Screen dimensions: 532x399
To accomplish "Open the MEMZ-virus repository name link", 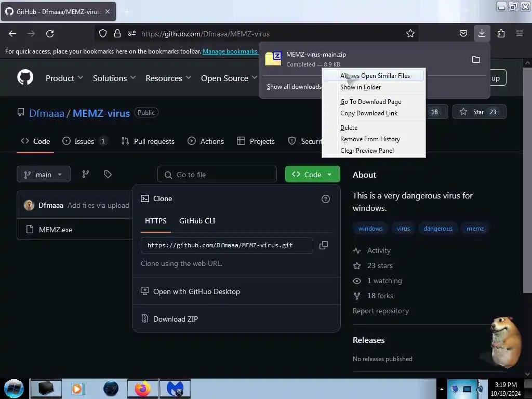I will pos(101,113).
